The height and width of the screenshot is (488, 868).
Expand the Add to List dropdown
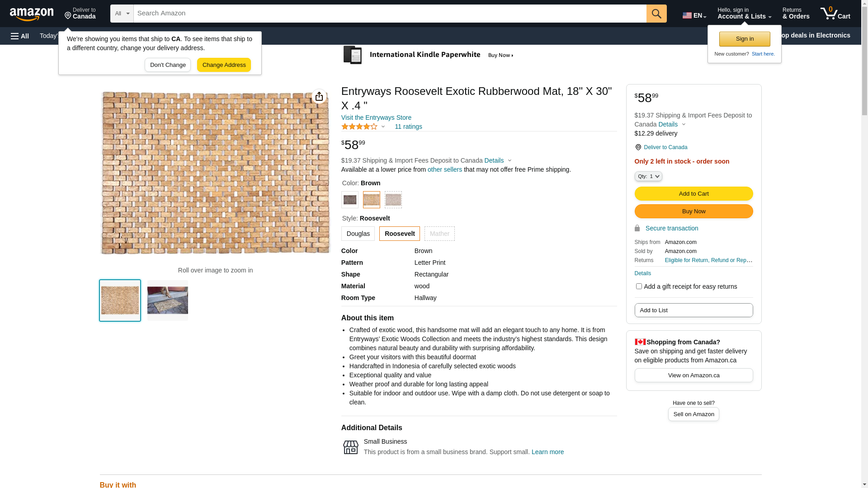[x=693, y=310]
